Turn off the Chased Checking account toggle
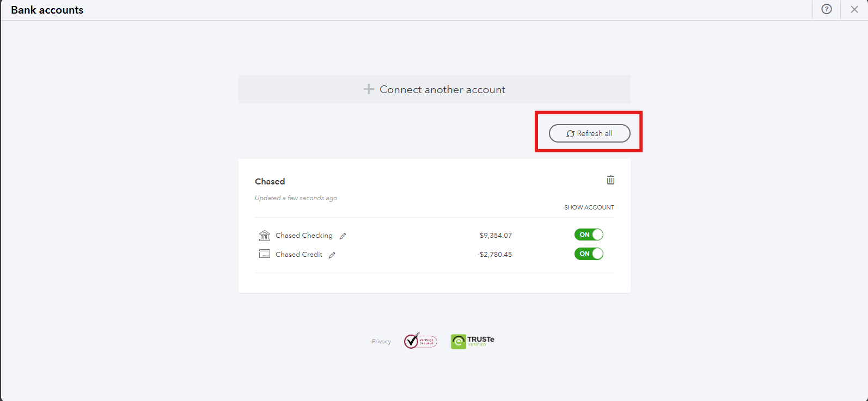 click(589, 235)
